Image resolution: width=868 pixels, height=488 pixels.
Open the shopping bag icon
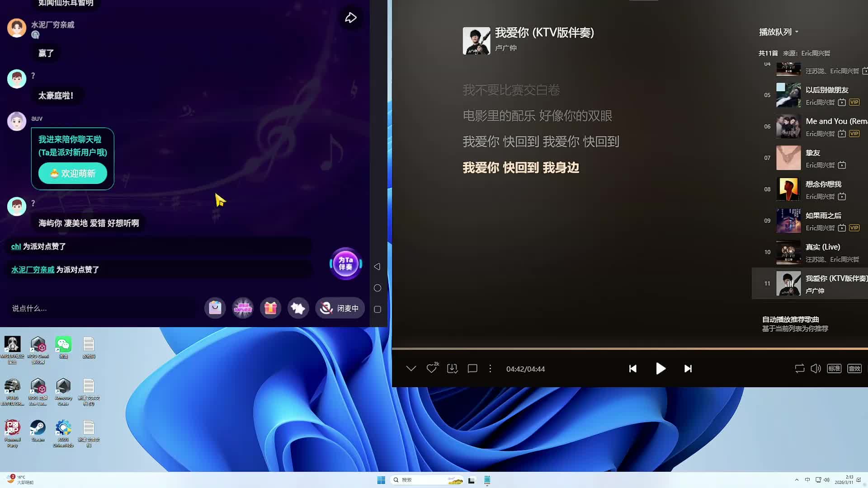[x=215, y=308]
